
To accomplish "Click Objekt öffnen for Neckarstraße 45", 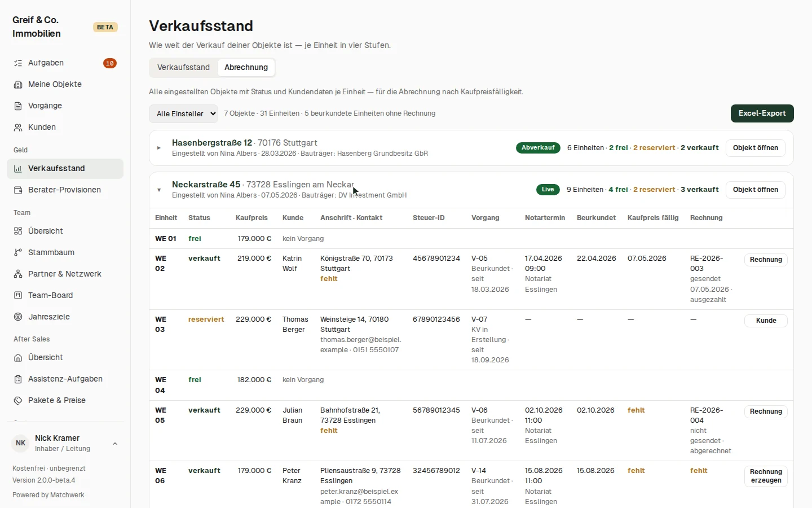I will [756, 190].
